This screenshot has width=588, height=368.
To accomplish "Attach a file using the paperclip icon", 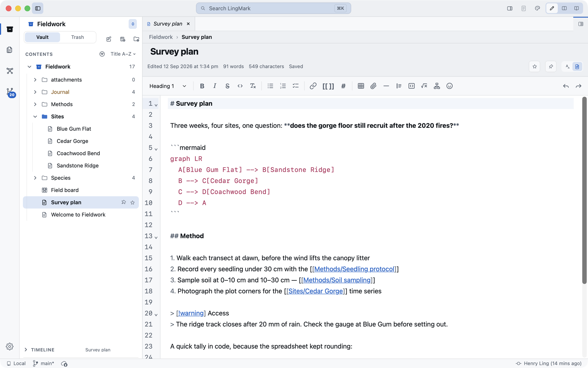I will 373,86.
